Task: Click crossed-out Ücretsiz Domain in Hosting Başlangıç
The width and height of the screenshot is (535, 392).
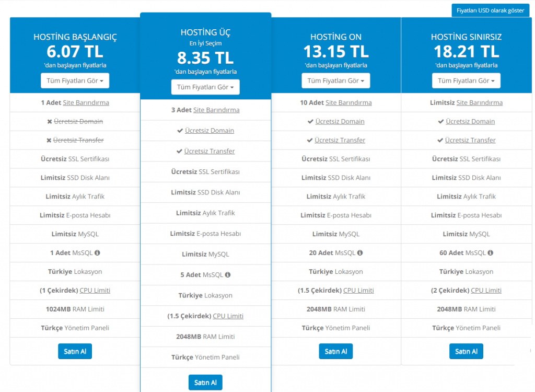Action: (78, 121)
